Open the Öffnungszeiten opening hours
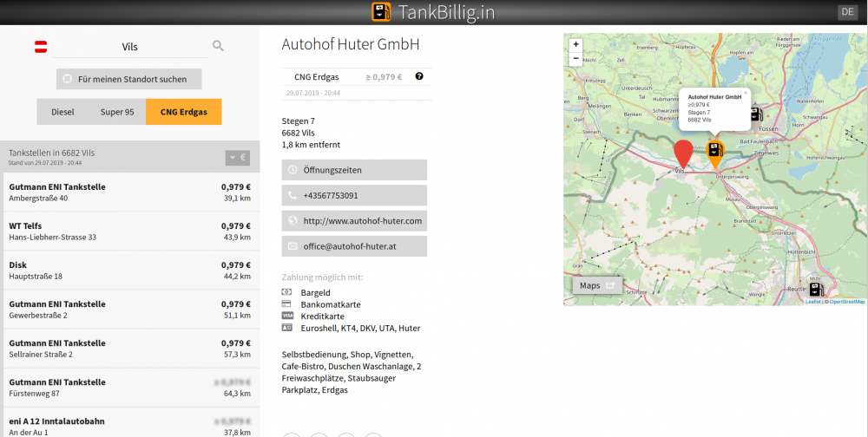This screenshot has height=437, width=868. (x=354, y=170)
